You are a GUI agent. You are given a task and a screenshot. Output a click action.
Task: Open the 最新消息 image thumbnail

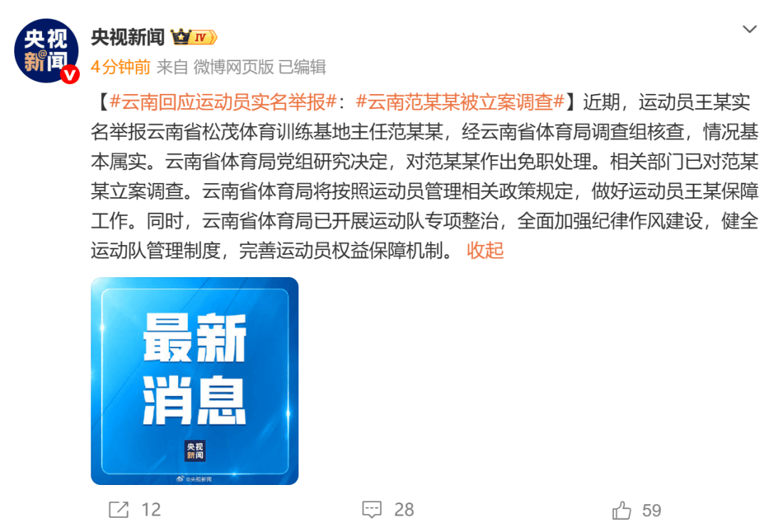tap(194, 381)
